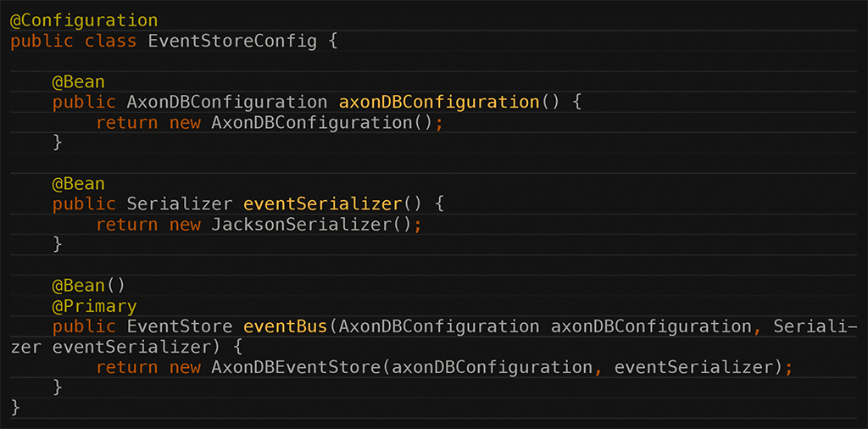Image resolution: width=868 pixels, height=429 pixels.
Task: Click the final closing brace of class
Action: tap(15, 408)
